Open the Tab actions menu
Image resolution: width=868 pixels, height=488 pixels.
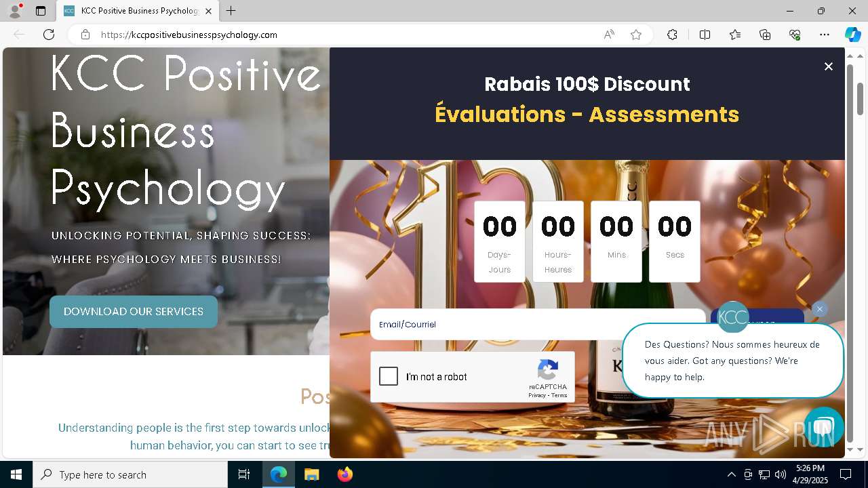(x=41, y=11)
